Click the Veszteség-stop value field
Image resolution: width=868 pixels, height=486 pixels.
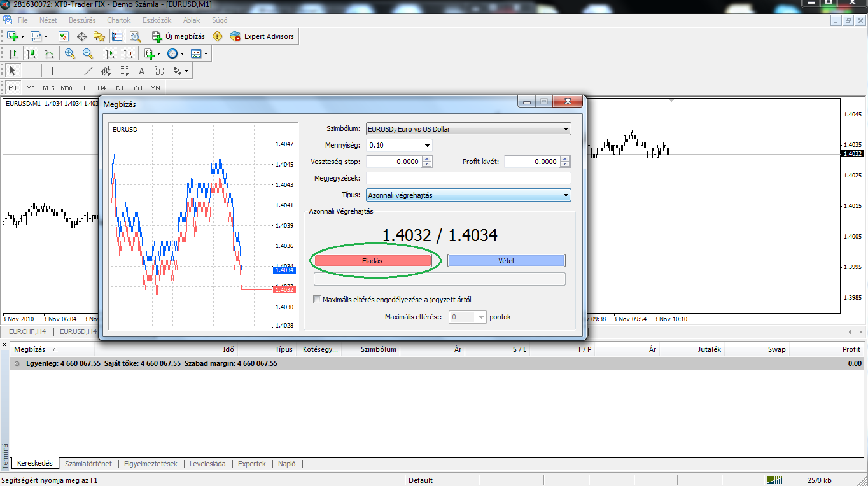(393, 162)
